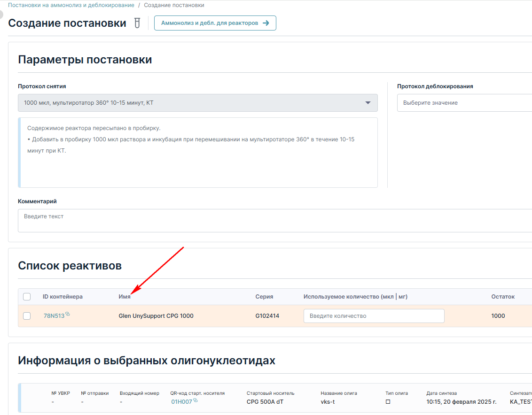
Task: Click the Имя column header
Action: click(125, 297)
